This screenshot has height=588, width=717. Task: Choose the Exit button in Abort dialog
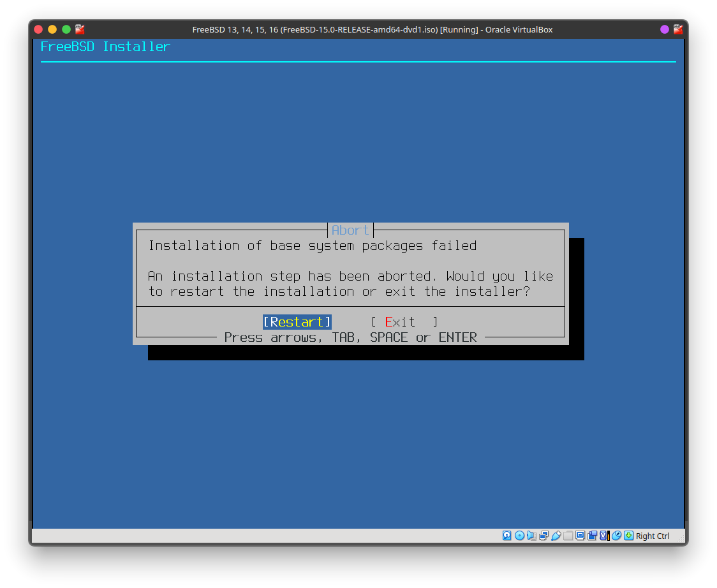tap(404, 322)
